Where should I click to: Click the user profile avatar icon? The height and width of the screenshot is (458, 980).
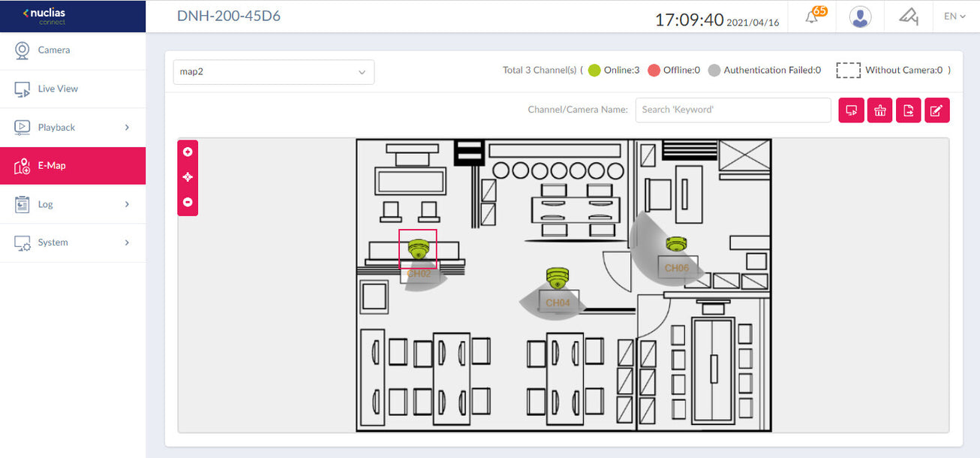(860, 17)
